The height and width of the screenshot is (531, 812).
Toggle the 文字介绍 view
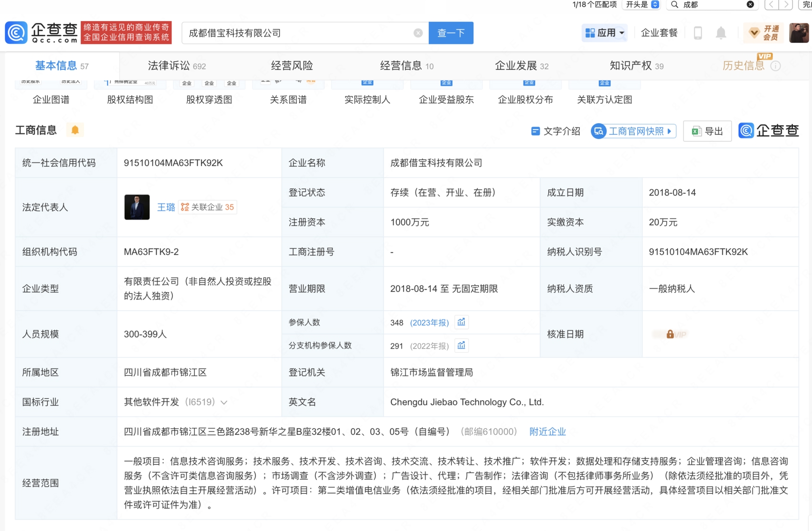click(556, 131)
